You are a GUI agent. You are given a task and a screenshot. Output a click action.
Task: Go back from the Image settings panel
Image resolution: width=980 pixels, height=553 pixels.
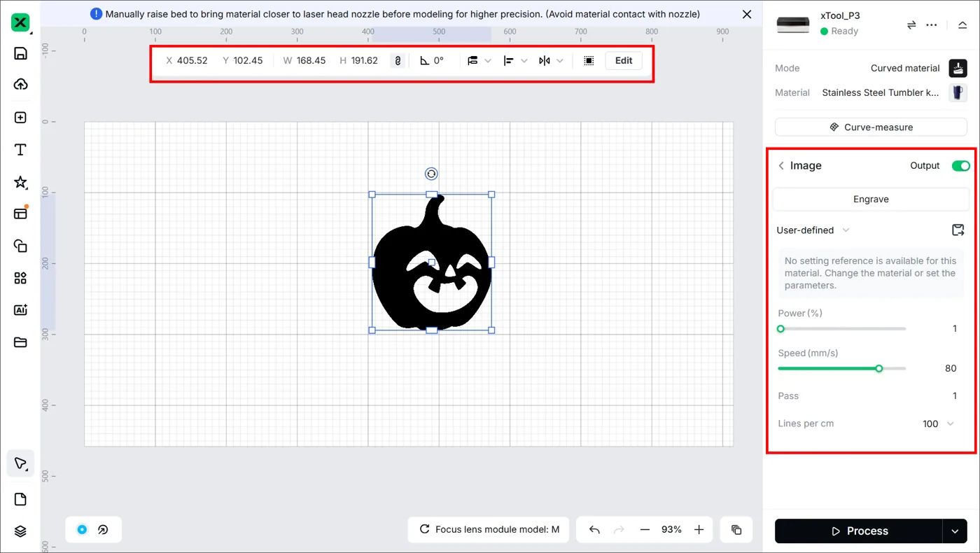(781, 166)
